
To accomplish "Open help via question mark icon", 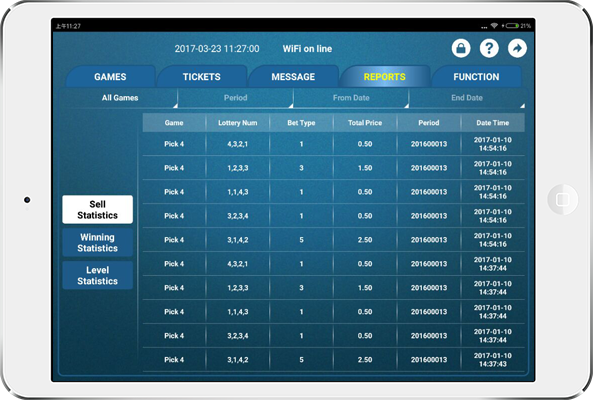I will coord(489,48).
